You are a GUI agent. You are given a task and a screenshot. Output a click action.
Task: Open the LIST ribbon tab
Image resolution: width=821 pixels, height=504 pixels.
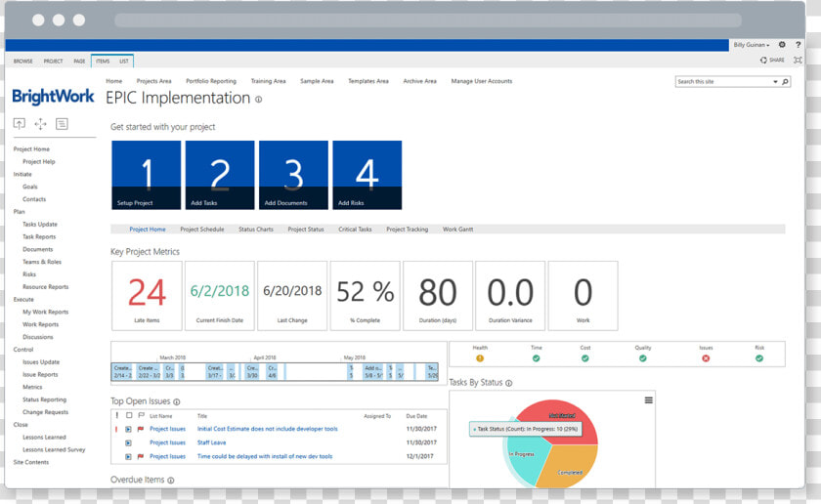point(123,62)
